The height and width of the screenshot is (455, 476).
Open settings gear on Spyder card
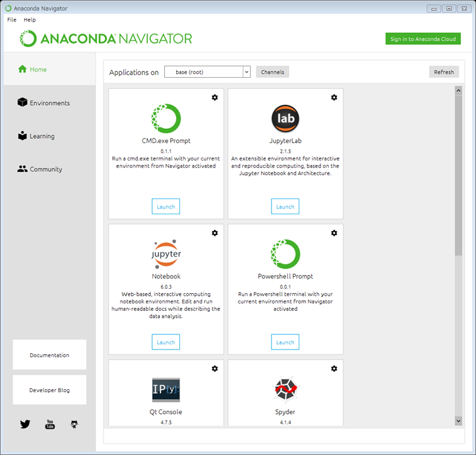tap(334, 368)
